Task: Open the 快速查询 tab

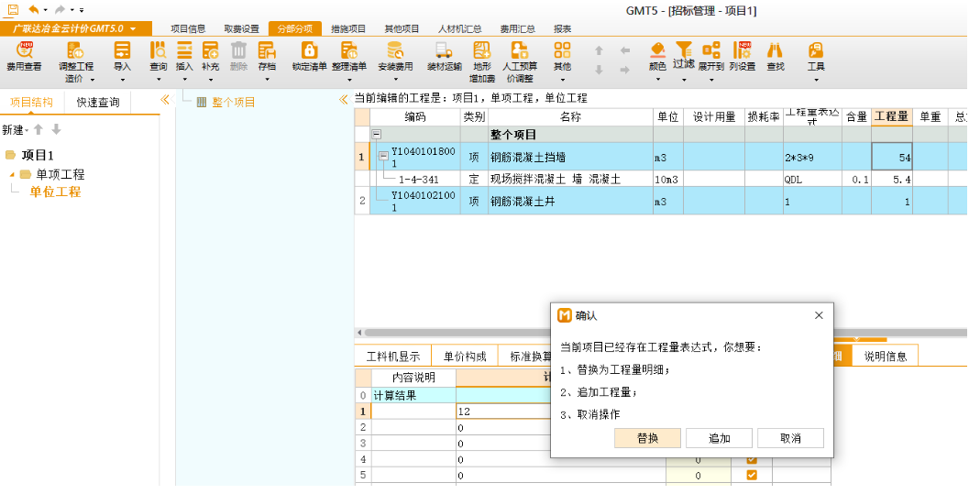Action: [x=98, y=102]
